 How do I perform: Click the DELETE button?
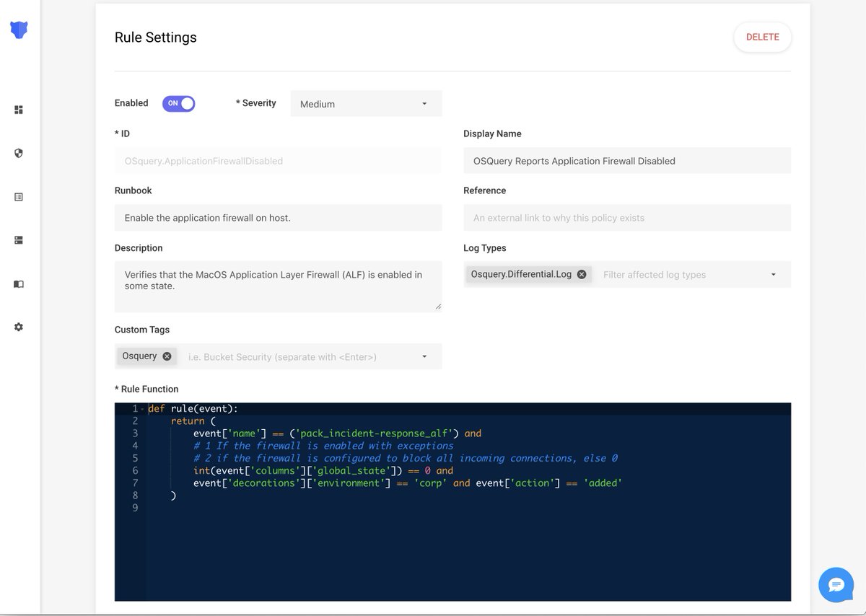(x=762, y=37)
